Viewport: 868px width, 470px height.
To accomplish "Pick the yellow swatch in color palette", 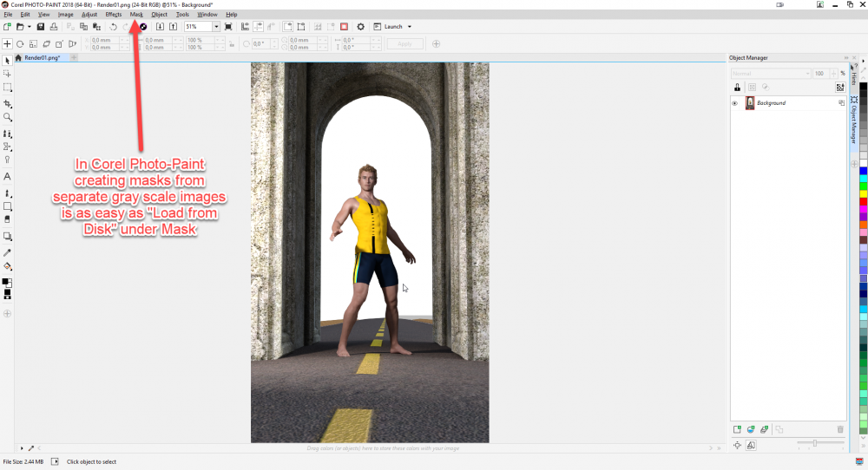I will [862, 193].
